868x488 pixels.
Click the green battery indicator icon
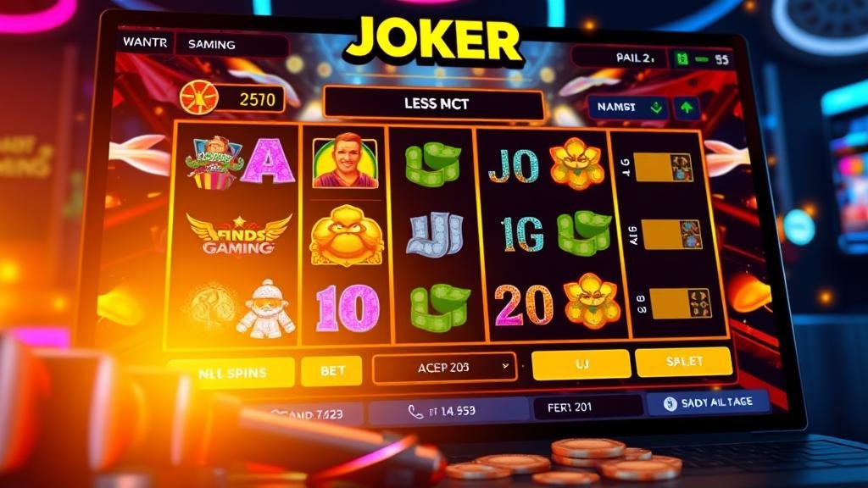682,58
